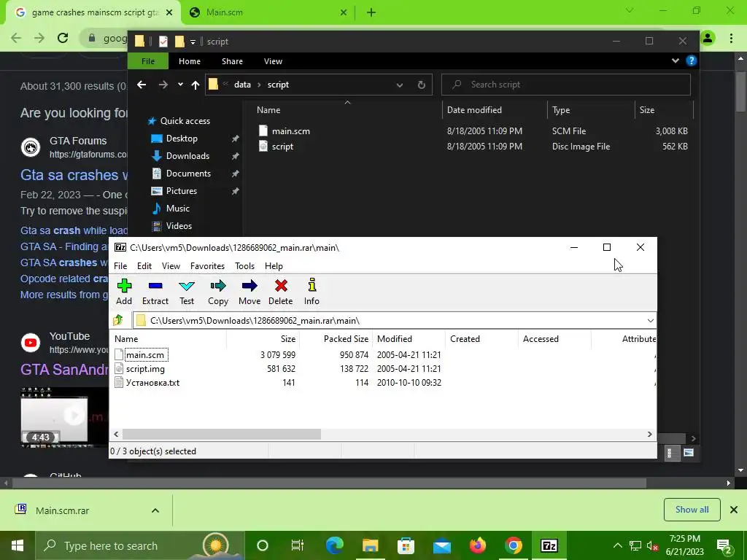
Task: Open Windows Start menu
Action: [x=18, y=545]
